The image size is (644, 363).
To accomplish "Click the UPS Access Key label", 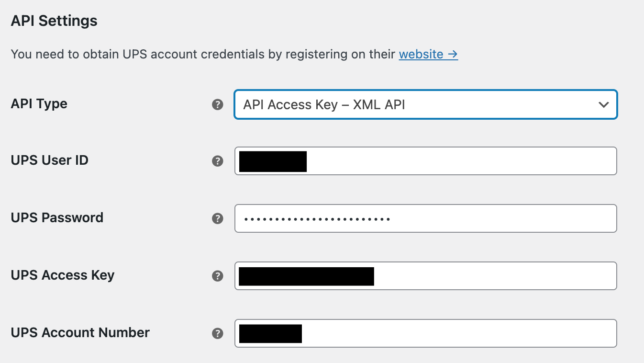I will pos(62,275).
